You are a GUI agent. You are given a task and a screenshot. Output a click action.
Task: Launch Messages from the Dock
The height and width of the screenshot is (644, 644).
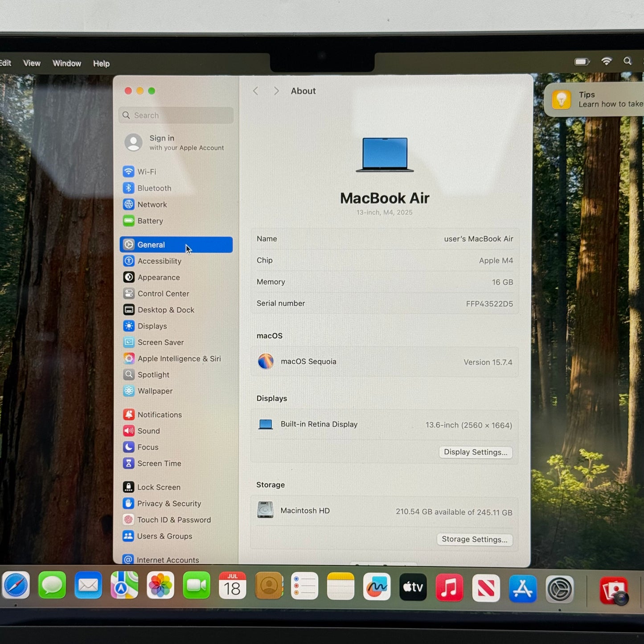(52, 585)
